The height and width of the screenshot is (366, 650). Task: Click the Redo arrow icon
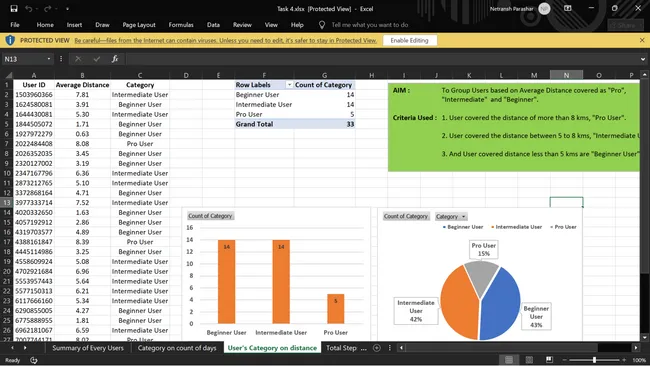(x=47, y=9)
